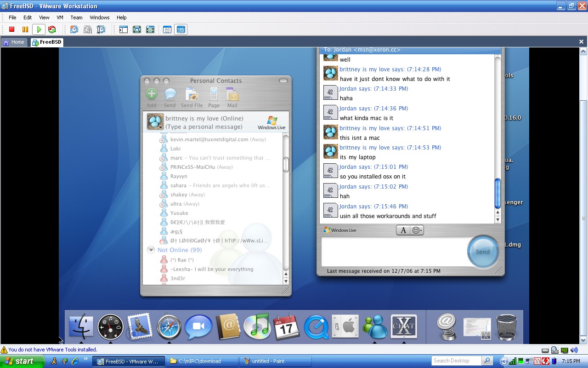Click the Search Desktop field
The image size is (588, 368).
point(457,361)
